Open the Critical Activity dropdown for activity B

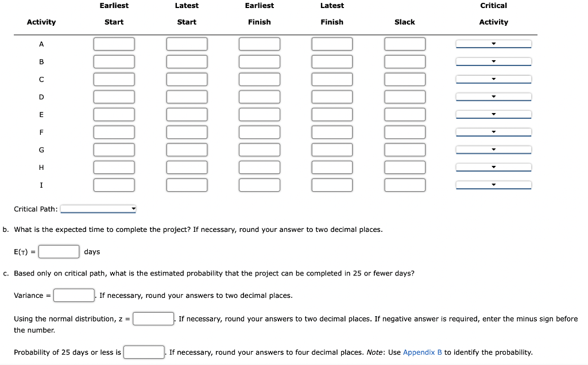coord(493,61)
